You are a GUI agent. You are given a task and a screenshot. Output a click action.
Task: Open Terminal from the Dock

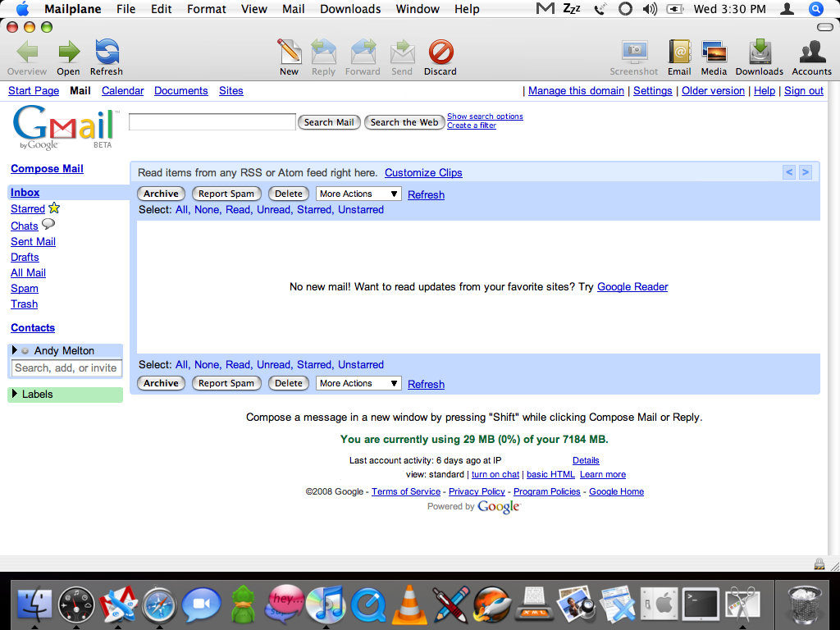[700, 605]
